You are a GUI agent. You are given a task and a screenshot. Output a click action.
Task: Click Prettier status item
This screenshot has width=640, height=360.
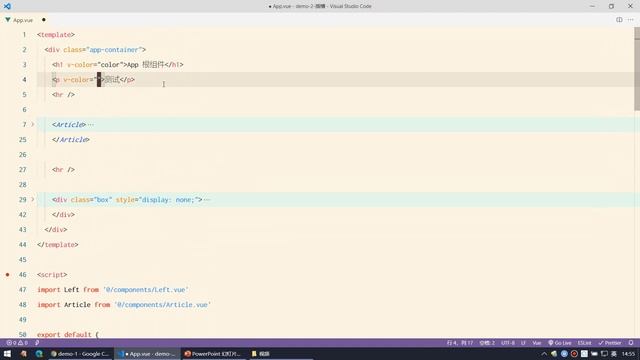610,343
